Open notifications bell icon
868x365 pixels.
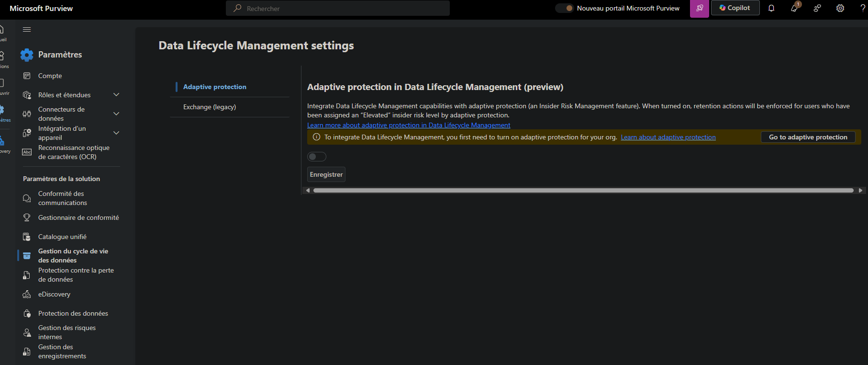coord(771,8)
